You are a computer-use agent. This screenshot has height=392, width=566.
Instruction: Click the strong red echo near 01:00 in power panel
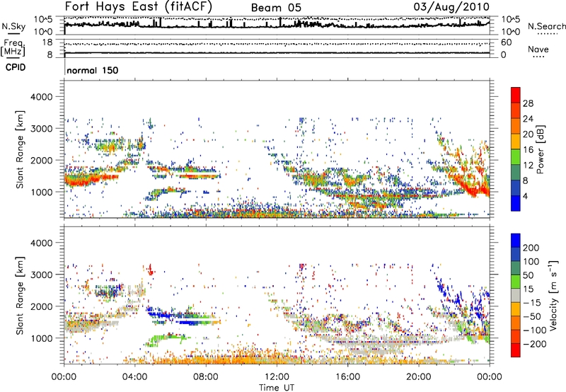click(x=82, y=180)
